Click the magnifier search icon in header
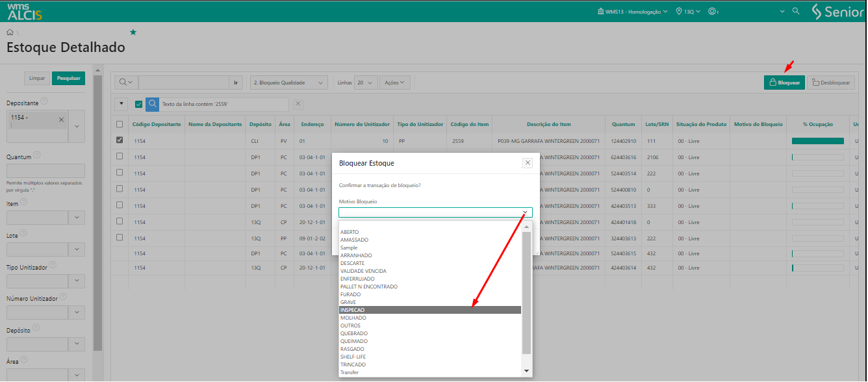This screenshot has height=382, width=868. (x=796, y=12)
